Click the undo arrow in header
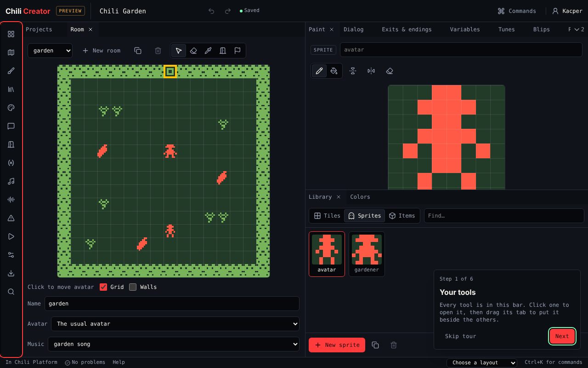This screenshot has width=588, height=368. (x=211, y=11)
